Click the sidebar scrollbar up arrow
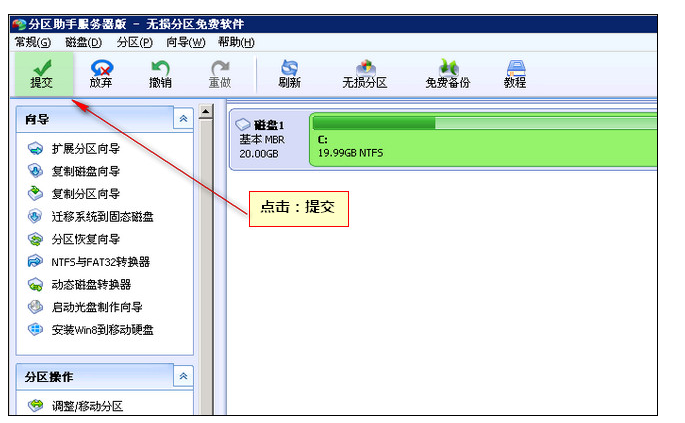The image size is (685, 423). (207, 111)
